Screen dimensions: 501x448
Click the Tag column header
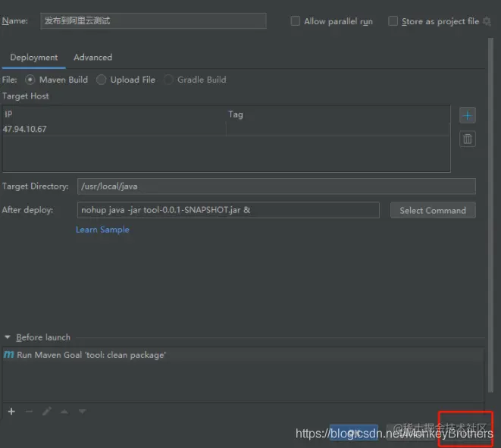coord(338,114)
